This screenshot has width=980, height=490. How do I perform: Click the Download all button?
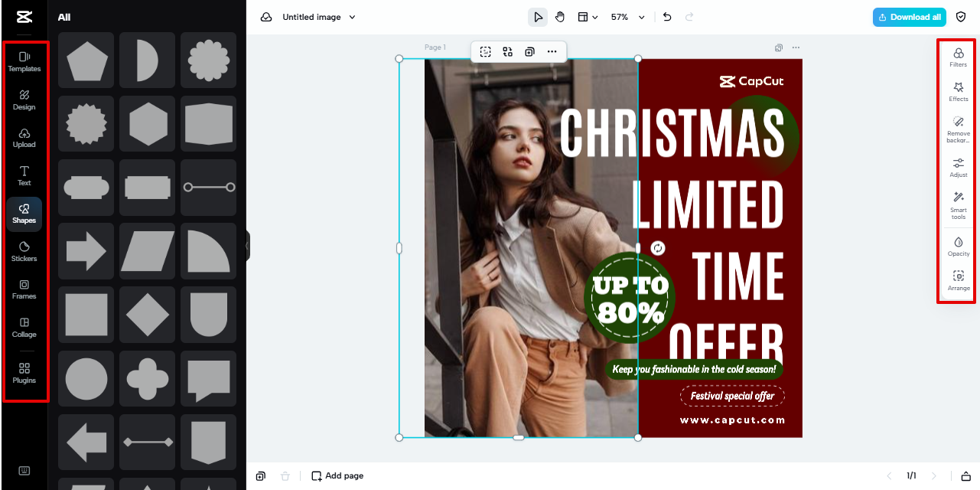coord(909,16)
